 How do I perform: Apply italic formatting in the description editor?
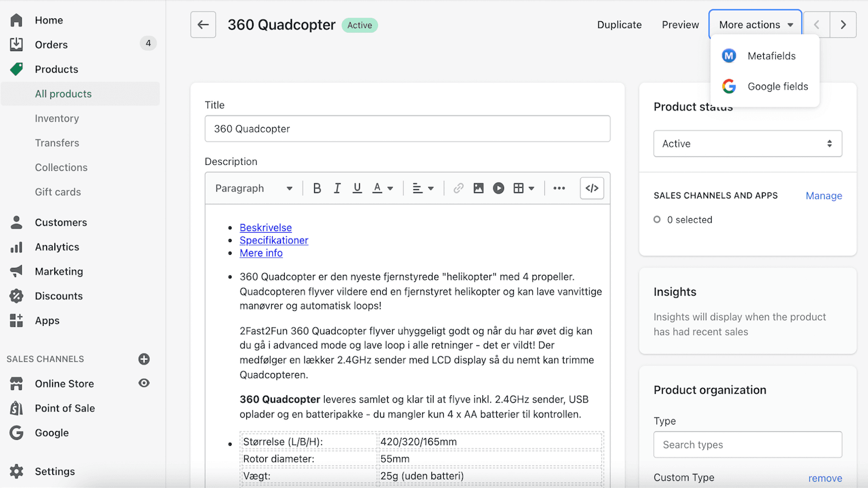tap(337, 188)
